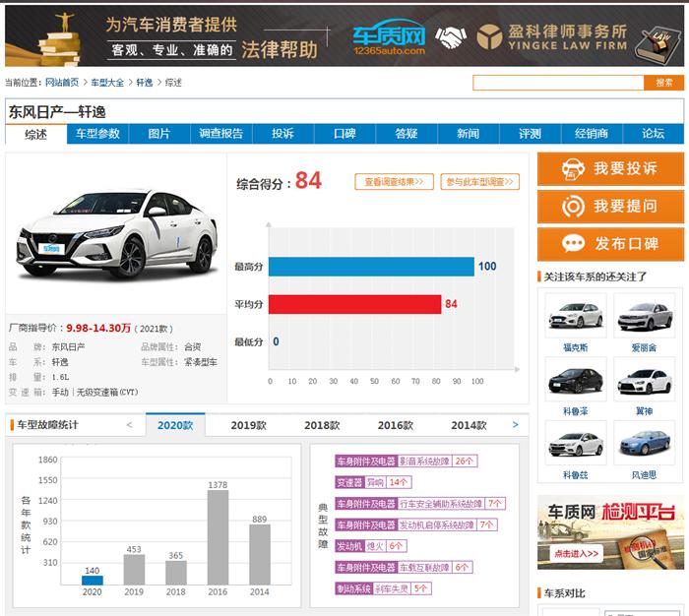Open the 论坛 tab
Screen dimensions: 689x616
pyautogui.click(x=653, y=134)
